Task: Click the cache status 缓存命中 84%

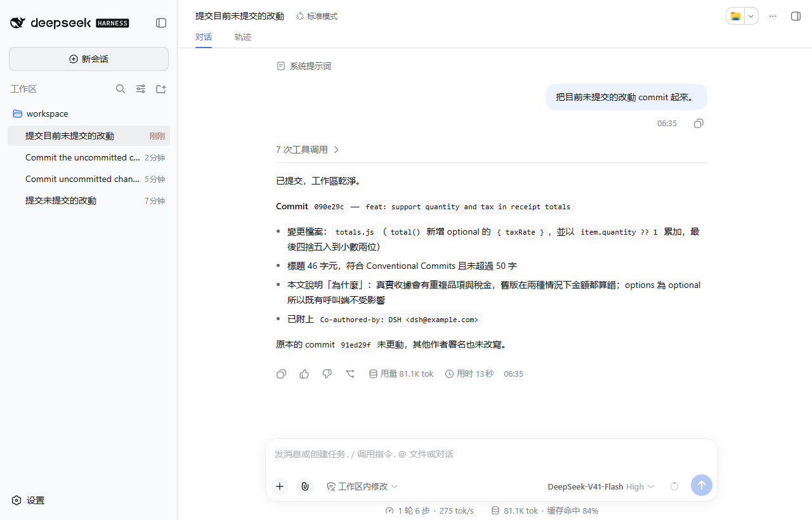Action: tap(573, 510)
